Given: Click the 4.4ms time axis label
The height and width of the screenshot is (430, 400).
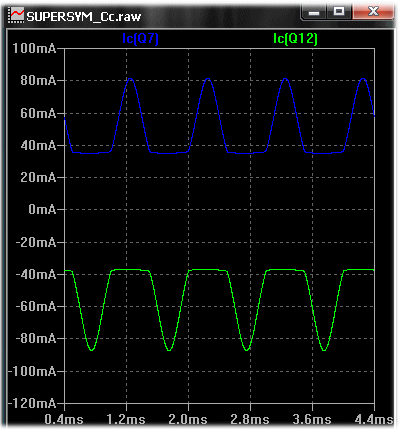Looking at the screenshot, I should (374, 419).
